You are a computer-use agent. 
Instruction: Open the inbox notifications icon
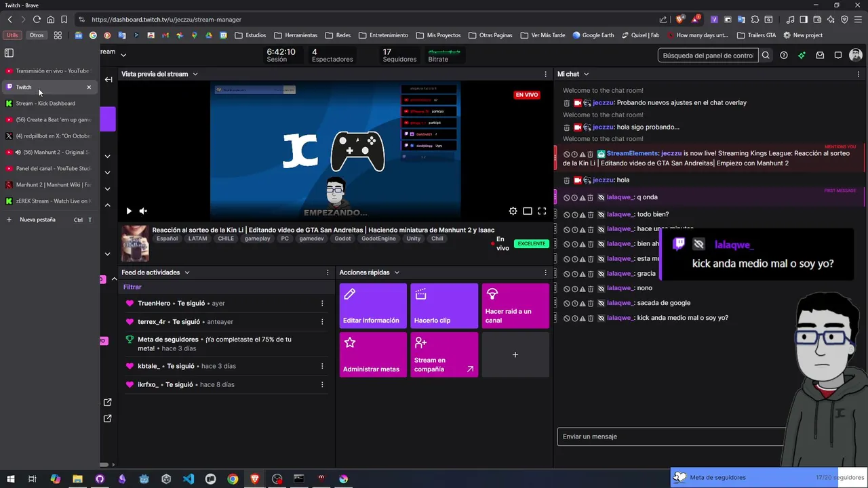[x=820, y=56]
